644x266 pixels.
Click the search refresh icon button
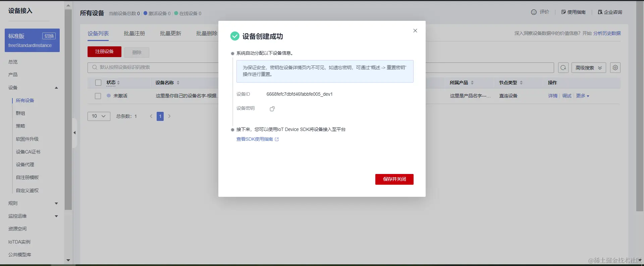coord(563,68)
